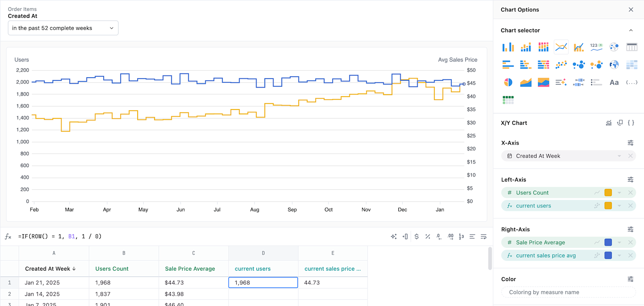Viewport: 644px width, 306px height.
Task: Pick the box plot chart type
Action: tap(578, 82)
